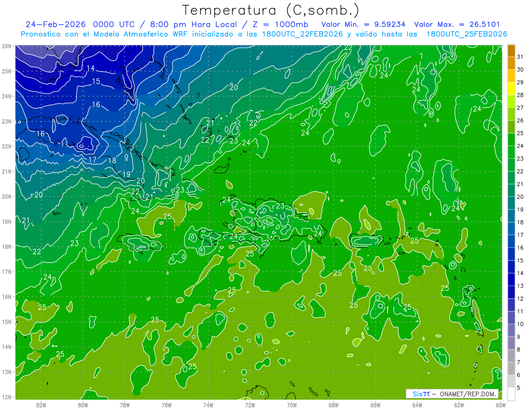Screen dimensions: 532x411
Task: Click the "74W" longitude axis label
Action: [x=208, y=404]
